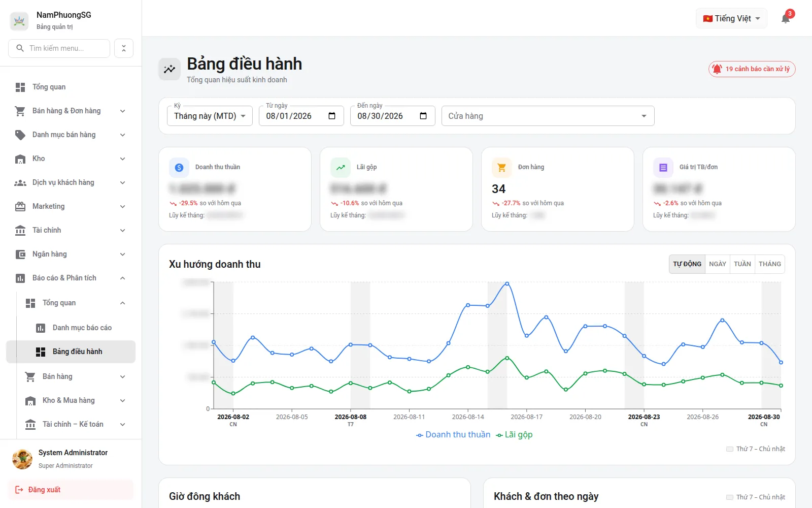
Task: Click the Đăng xuất logout button
Action: pyautogui.click(x=71, y=490)
